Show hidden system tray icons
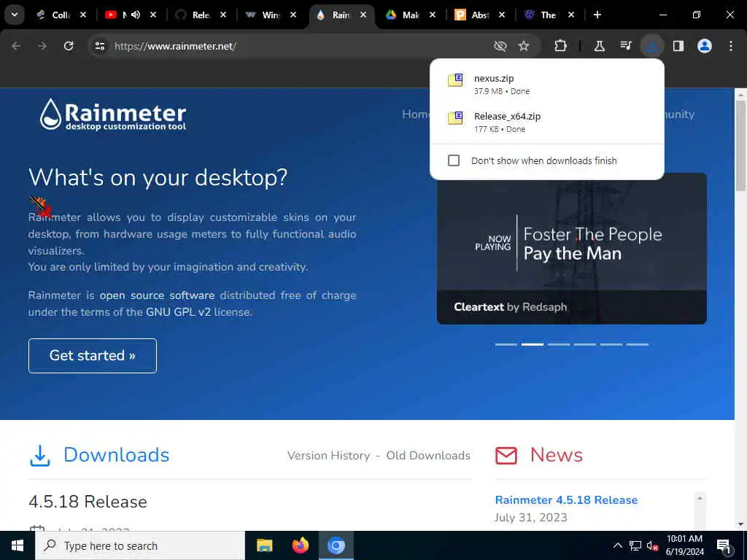Viewport: 747px width, 560px height. (618, 545)
